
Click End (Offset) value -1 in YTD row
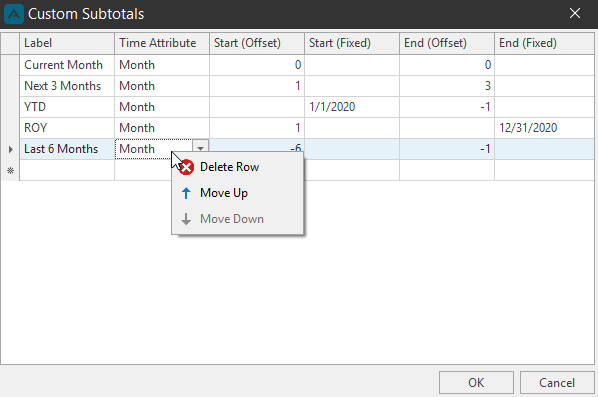pyautogui.click(x=447, y=107)
